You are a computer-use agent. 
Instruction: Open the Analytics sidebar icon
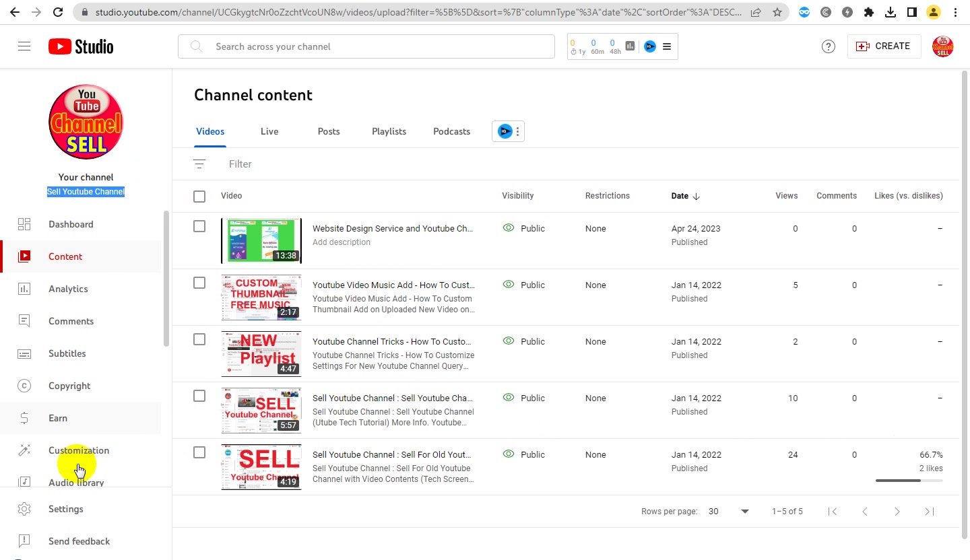pos(24,289)
